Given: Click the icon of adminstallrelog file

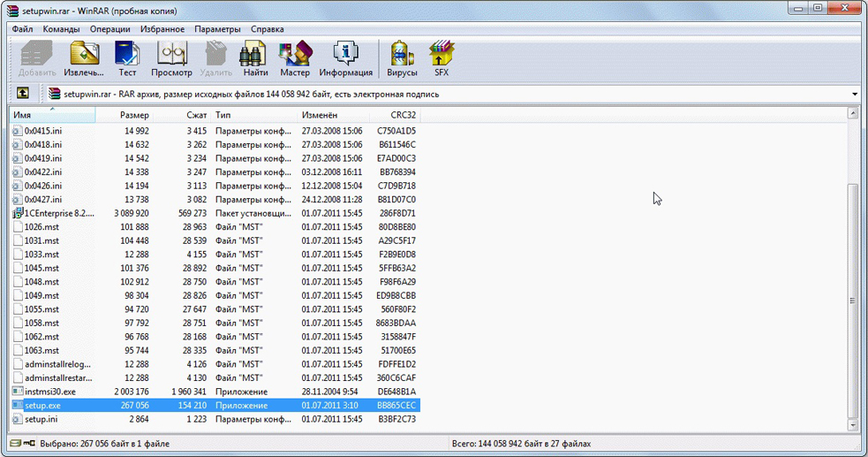Looking at the screenshot, I should coord(18,364).
